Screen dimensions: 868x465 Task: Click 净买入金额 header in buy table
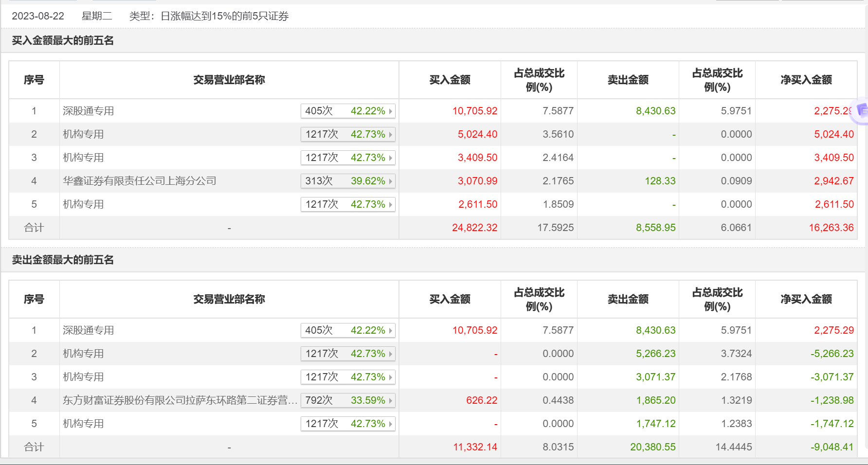pyautogui.click(x=806, y=80)
